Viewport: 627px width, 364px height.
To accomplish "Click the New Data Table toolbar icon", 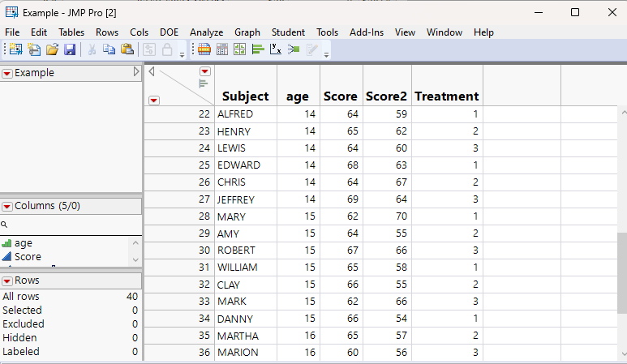I will click(x=15, y=49).
